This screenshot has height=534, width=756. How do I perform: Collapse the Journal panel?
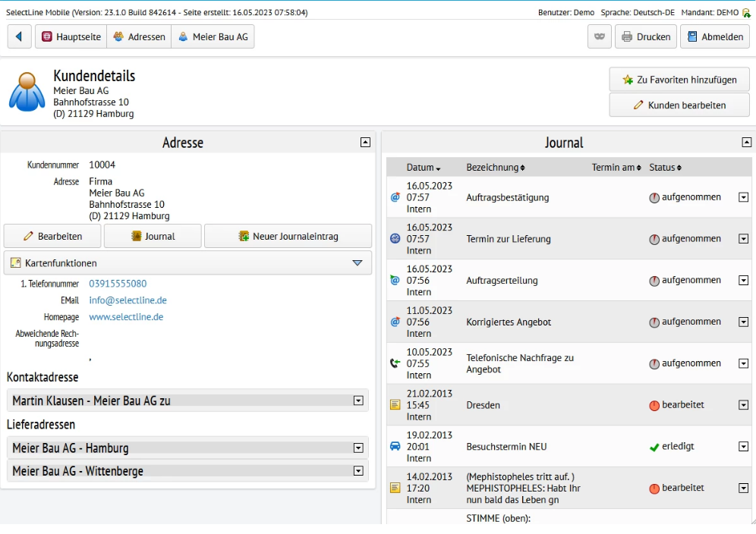tap(746, 142)
